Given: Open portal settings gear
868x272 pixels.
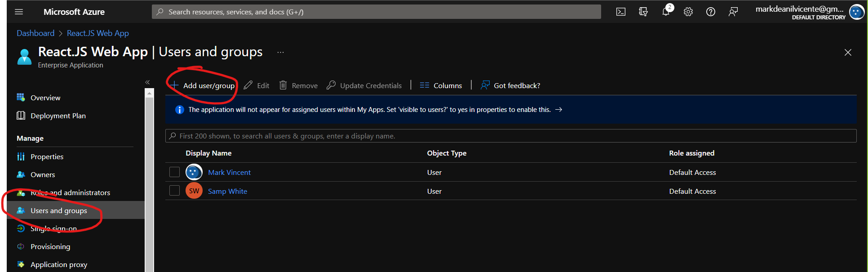Looking at the screenshot, I should [688, 12].
